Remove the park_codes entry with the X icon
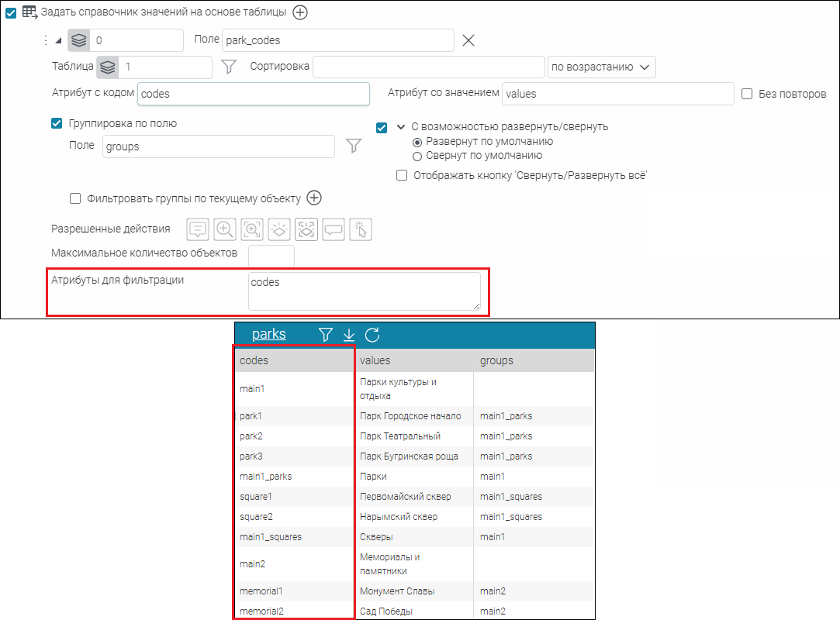Image resolution: width=840 pixels, height=620 pixels. tap(468, 40)
